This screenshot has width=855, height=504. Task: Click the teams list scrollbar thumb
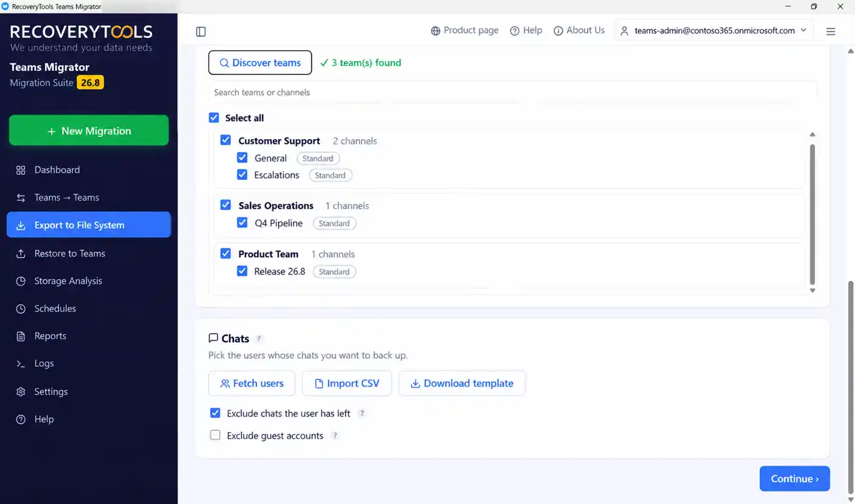pos(812,214)
